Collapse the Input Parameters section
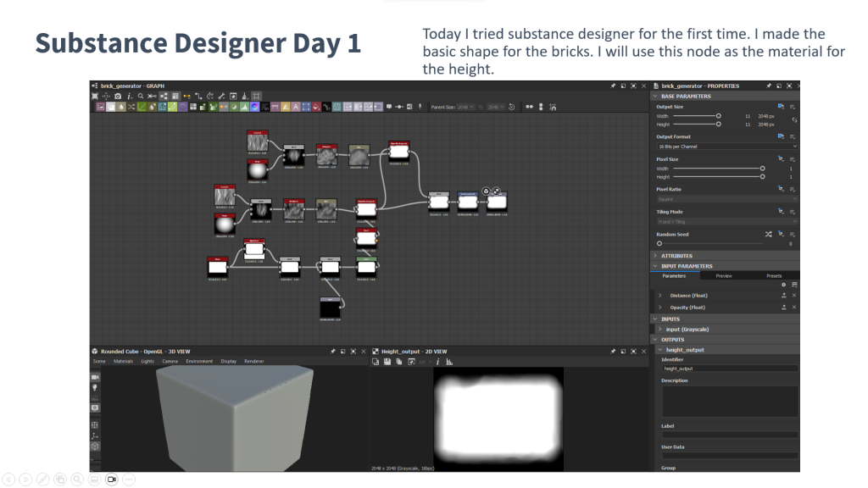The image size is (868, 488). pos(655,265)
